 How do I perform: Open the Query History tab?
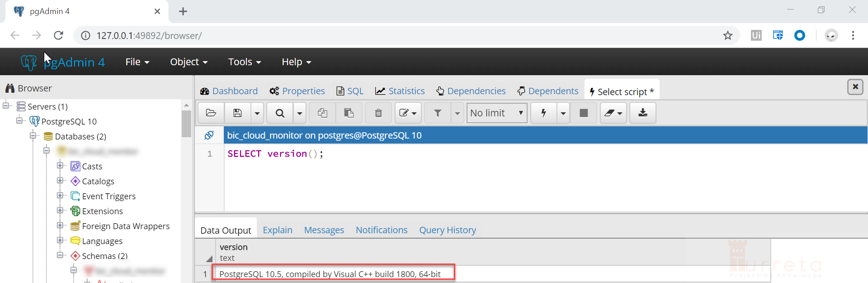click(448, 230)
